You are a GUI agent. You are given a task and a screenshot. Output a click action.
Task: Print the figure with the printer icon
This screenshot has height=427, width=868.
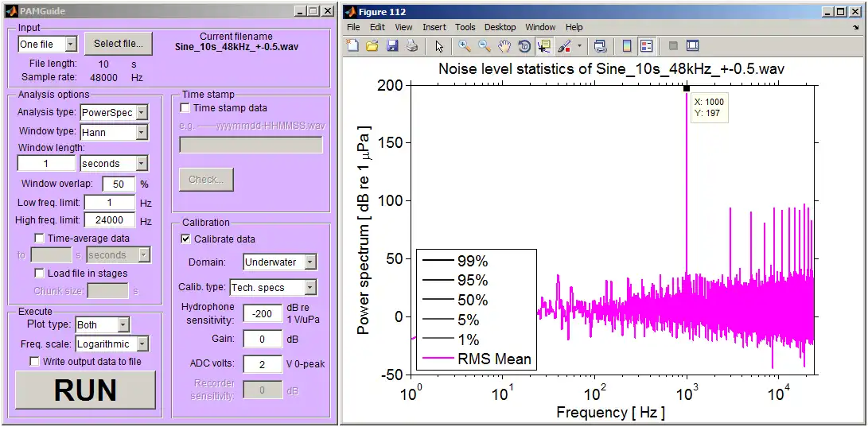(x=412, y=46)
